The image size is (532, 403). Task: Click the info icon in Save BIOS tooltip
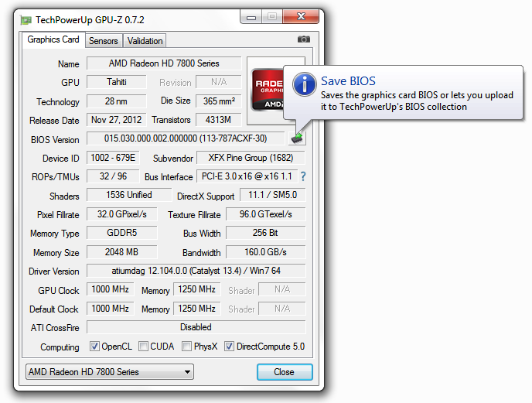pyautogui.click(x=305, y=84)
